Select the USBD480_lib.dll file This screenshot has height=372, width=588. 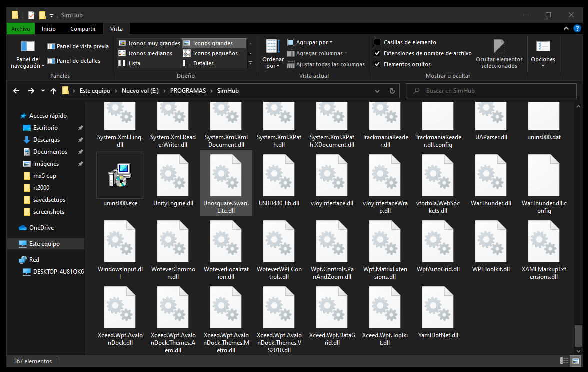tap(279, 180)
